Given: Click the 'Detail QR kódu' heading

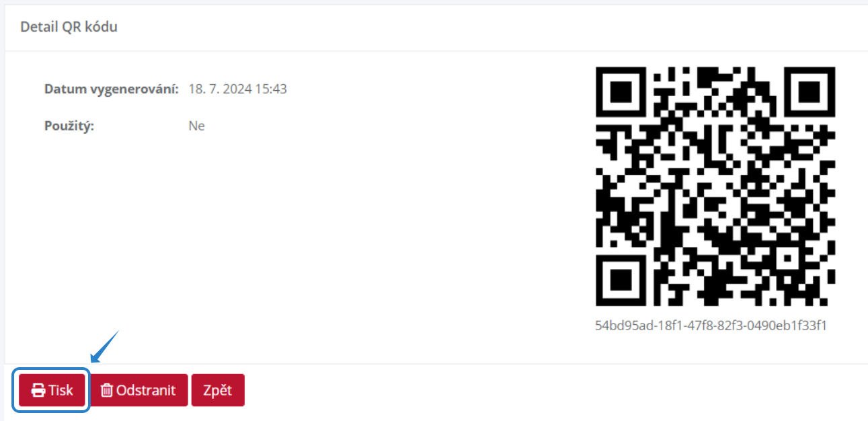Looking at the screenshot, I should point(69,27).
